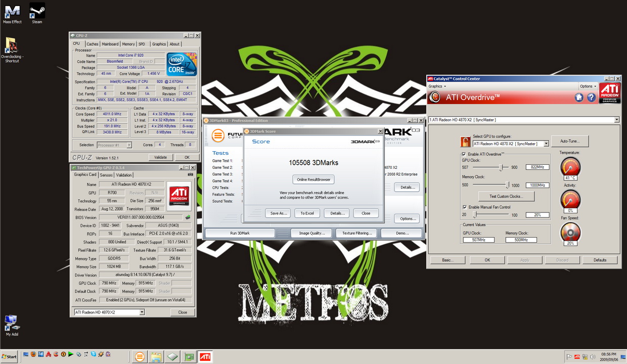Image resolution: width=627 pixels, height=364 pixels.
Task: Click the Skype quick launch icon
Action: coord(94,354)
